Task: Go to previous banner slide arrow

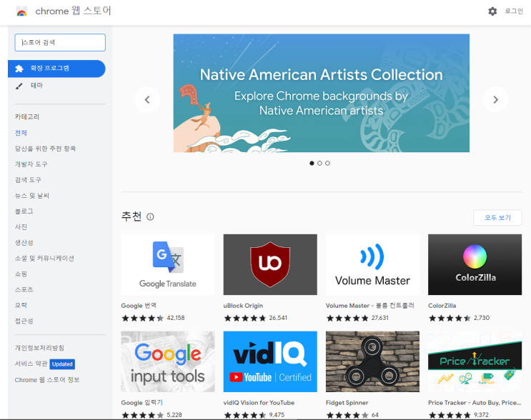Action: [147, 100]
